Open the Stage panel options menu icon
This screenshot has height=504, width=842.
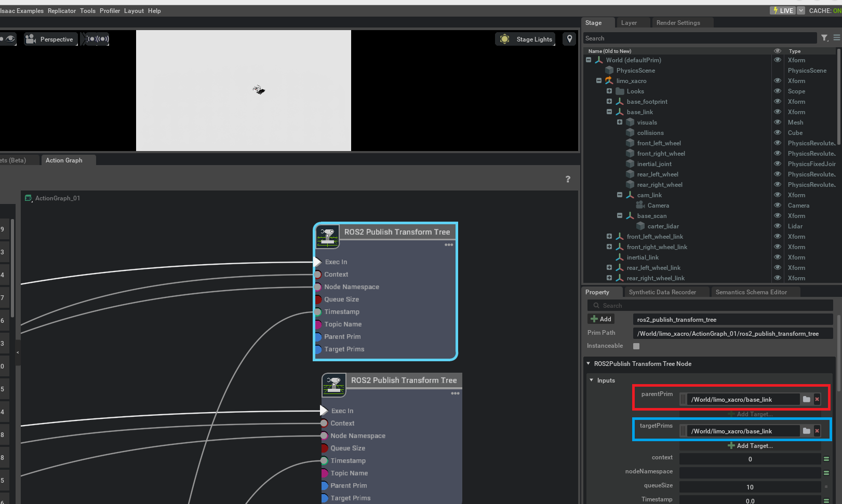[837, 38]
